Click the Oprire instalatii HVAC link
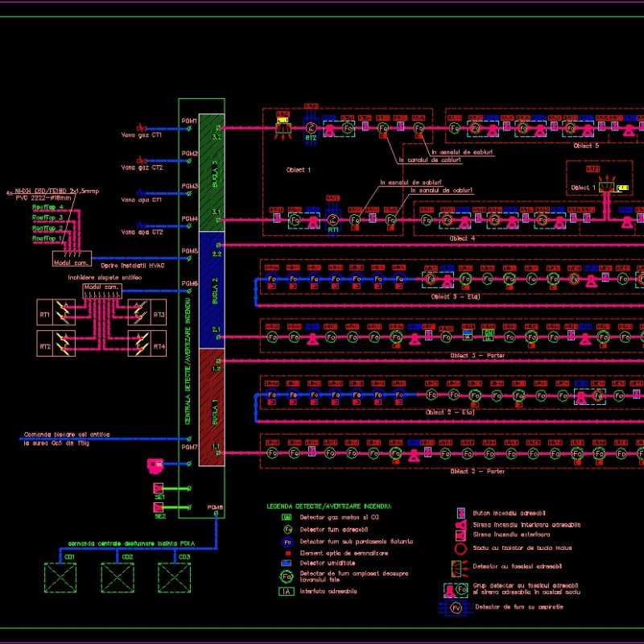 pos(133,266)
